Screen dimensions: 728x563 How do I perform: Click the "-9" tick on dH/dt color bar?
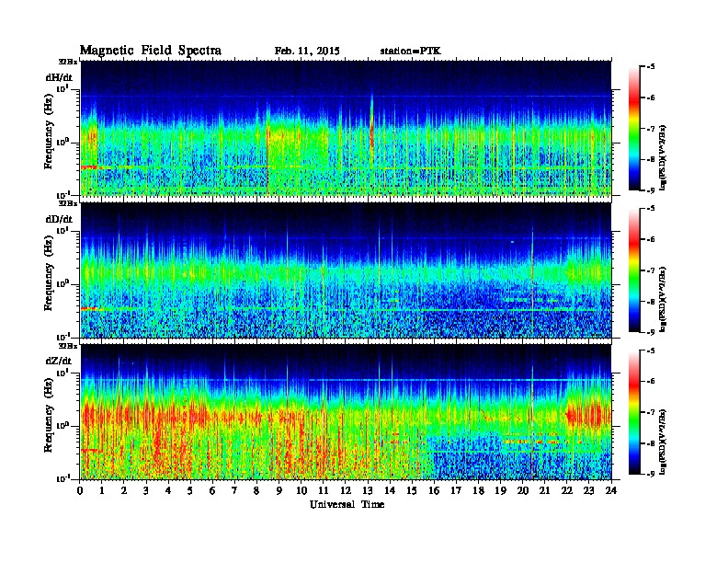pos(652,190)
